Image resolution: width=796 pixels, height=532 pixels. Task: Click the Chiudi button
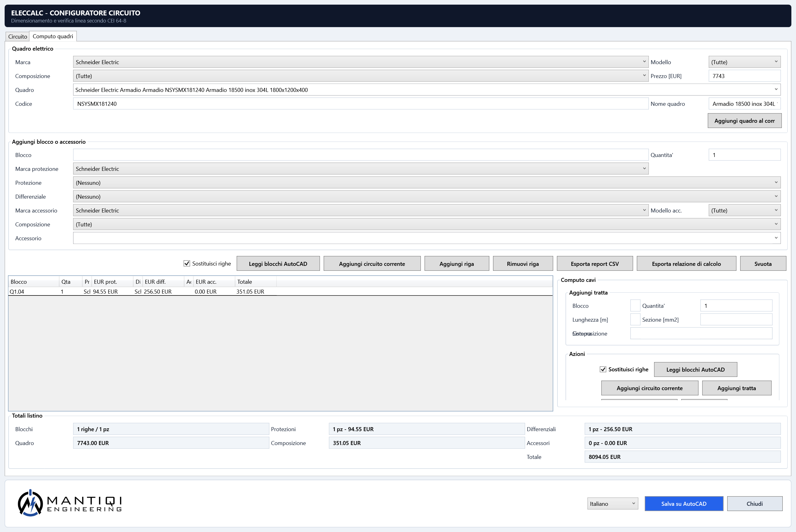[x=755, y=504]
